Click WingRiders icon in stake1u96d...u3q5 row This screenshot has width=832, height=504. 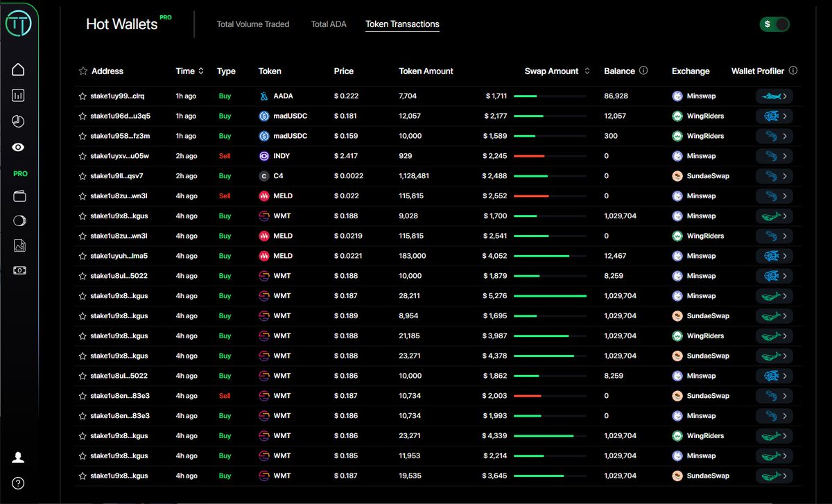tap(677, 116)
